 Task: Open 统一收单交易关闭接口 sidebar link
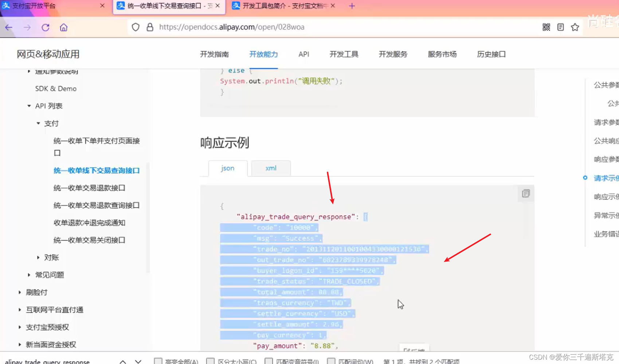point(89,240)
